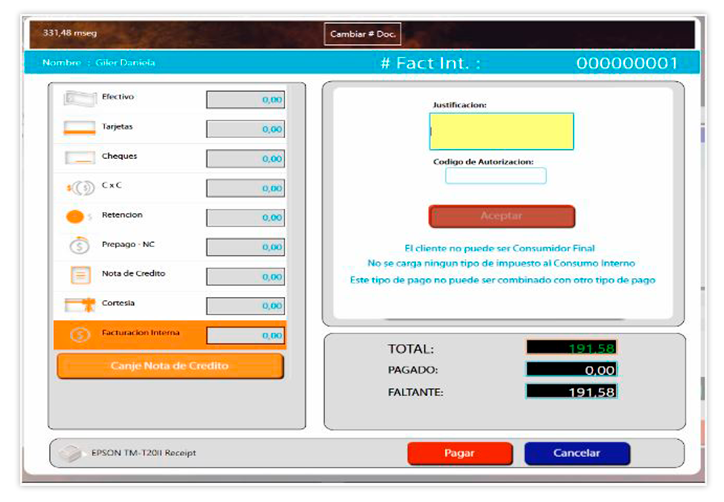Click the Facturacion Interna amount field
This screenshot has width=724, height=502.
[x=245, y=335]
